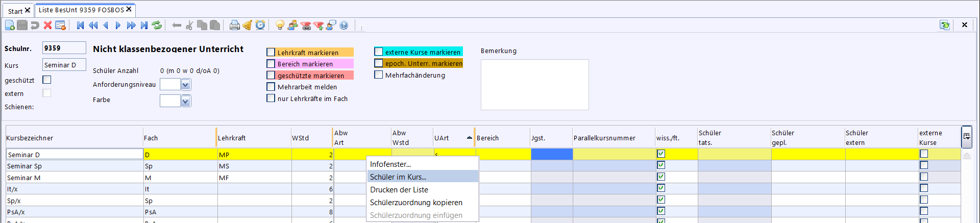980x223 pixels.
Task: Check Mehrarbeit melden
Action: [271, 87]
